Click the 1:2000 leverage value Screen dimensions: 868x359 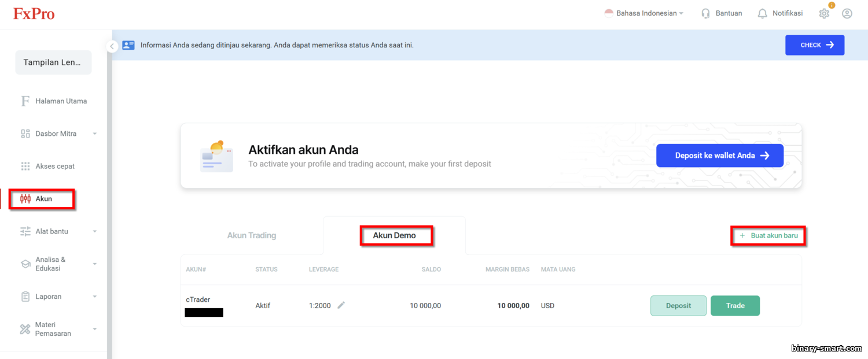pos(320,306)
